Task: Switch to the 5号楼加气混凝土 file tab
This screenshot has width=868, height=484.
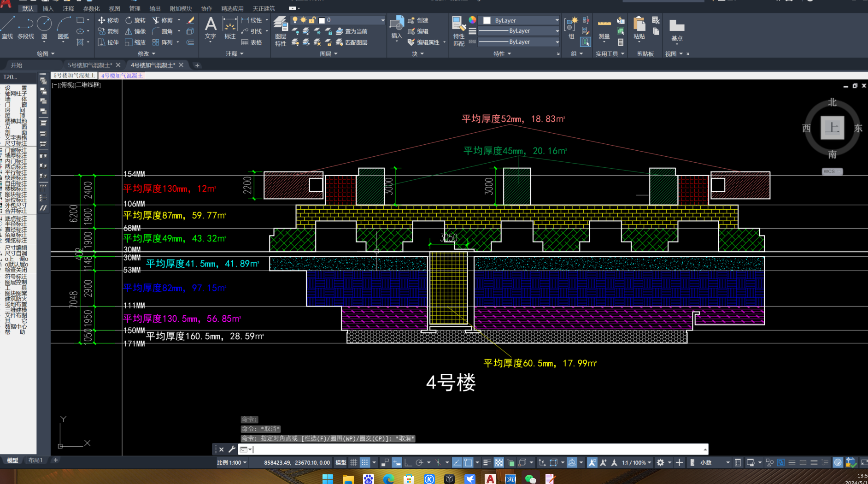Action: tap(90, 65)
